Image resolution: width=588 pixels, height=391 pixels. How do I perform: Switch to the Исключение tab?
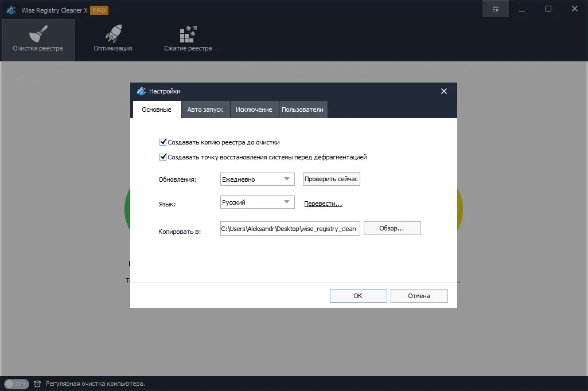coord(254,110)
